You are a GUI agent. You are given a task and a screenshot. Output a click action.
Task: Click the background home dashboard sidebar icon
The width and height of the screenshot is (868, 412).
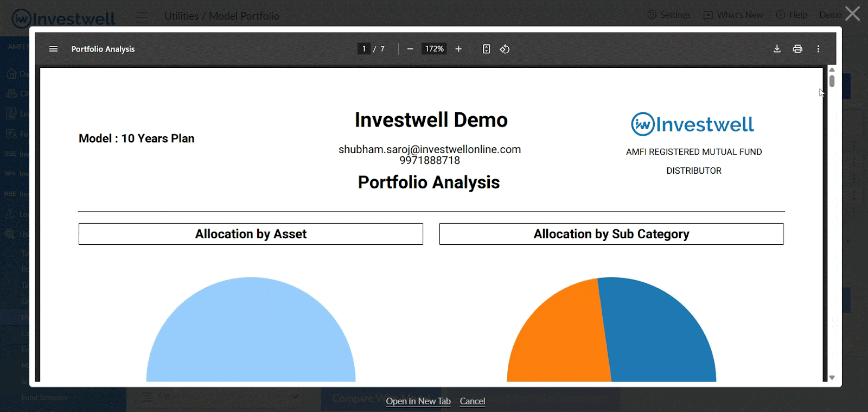click(11, 74)
